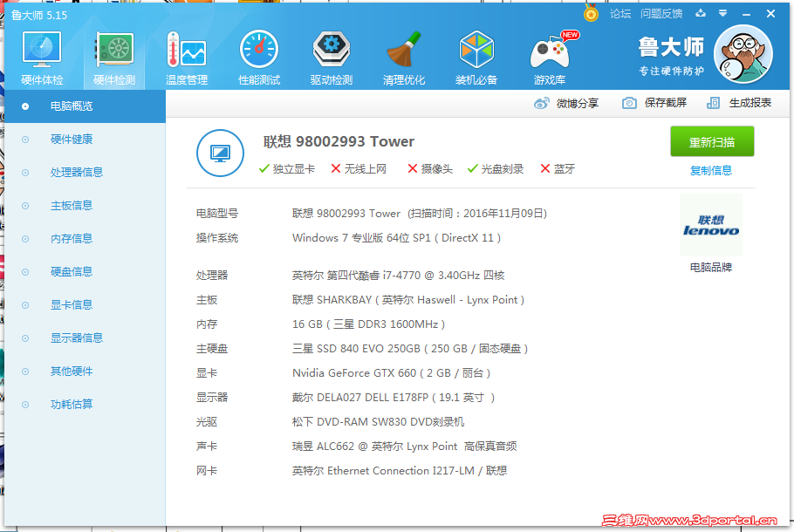The height and width of the screenshot is (532, 794).
Task: Click the DELL E178FP monitor value
Action: (394, 398)
